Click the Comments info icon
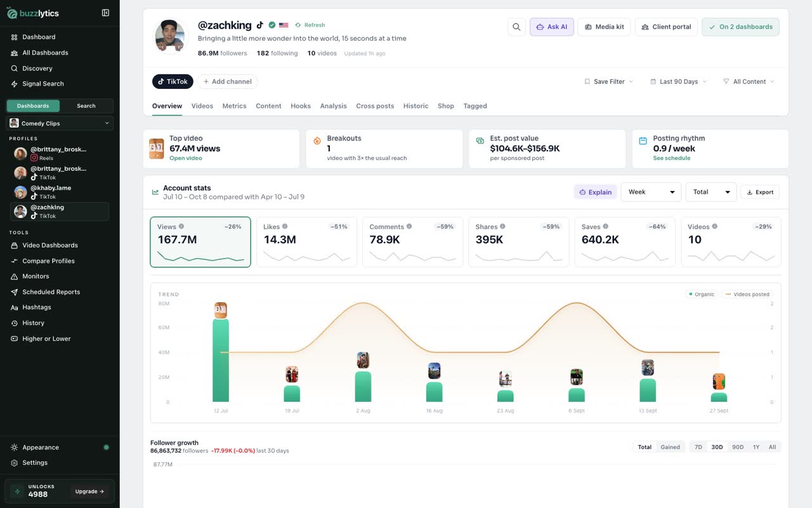The image size is (812, 508). point(409,227)
